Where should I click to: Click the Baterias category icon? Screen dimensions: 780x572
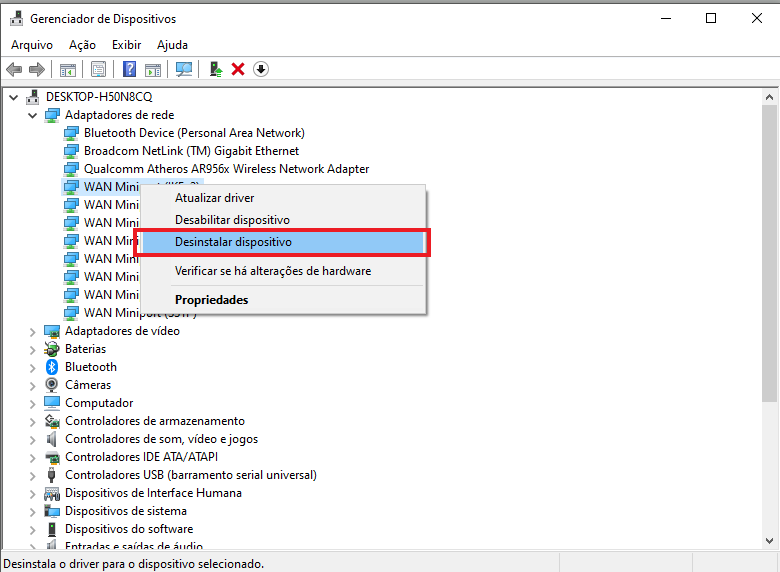pyautogui.click(x=52, y=349)
